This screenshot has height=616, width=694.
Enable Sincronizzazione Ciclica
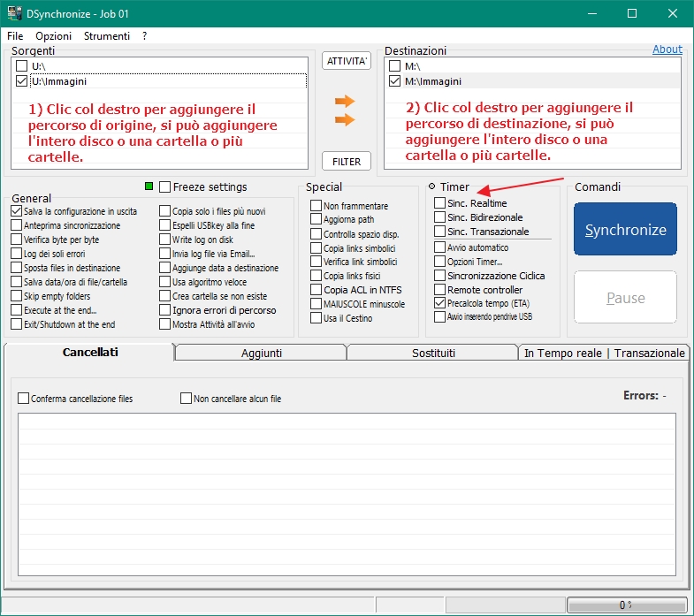(440, 276)
